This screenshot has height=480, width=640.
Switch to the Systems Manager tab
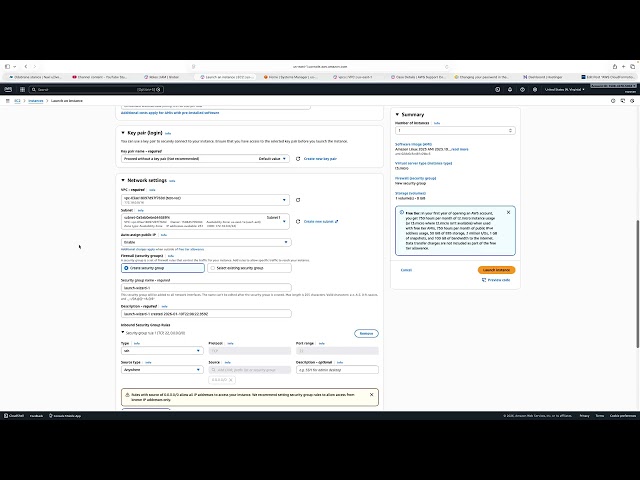pyautogui.click(x=290, y=77)
